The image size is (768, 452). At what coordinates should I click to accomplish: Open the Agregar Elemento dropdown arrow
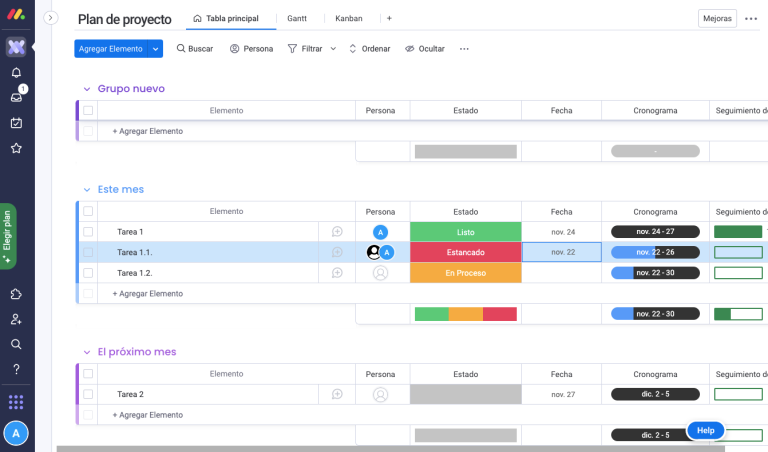pyautogui.click(x=156, y=48)
